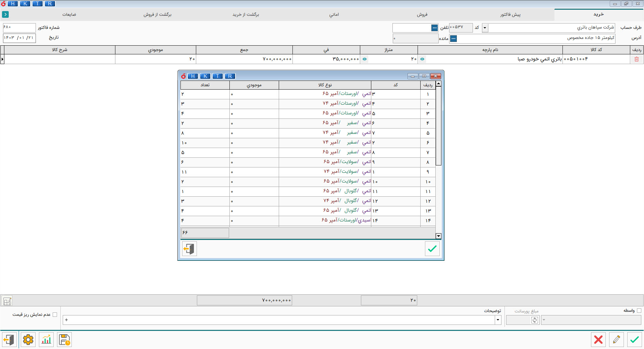Switch to the برگشت از خرید tab
The width and height of the screenshot is (644, 349).
(x=246, y=14)
